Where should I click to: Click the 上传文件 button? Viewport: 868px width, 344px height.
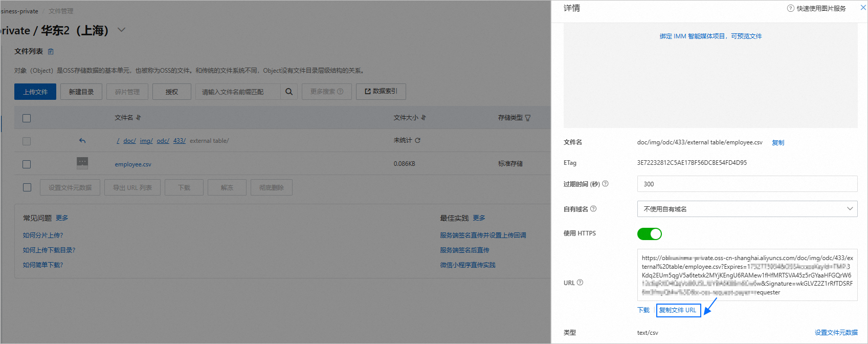coord(35,92)
